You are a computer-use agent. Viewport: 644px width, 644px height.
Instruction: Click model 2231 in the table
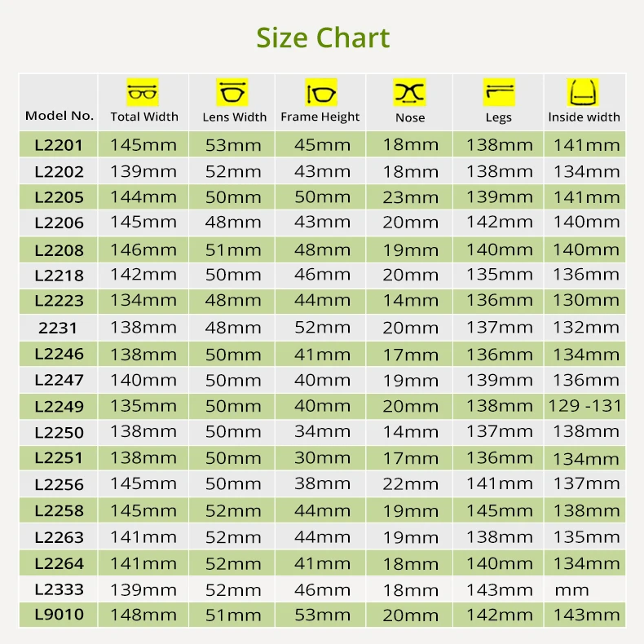click(x=58, y=328)
